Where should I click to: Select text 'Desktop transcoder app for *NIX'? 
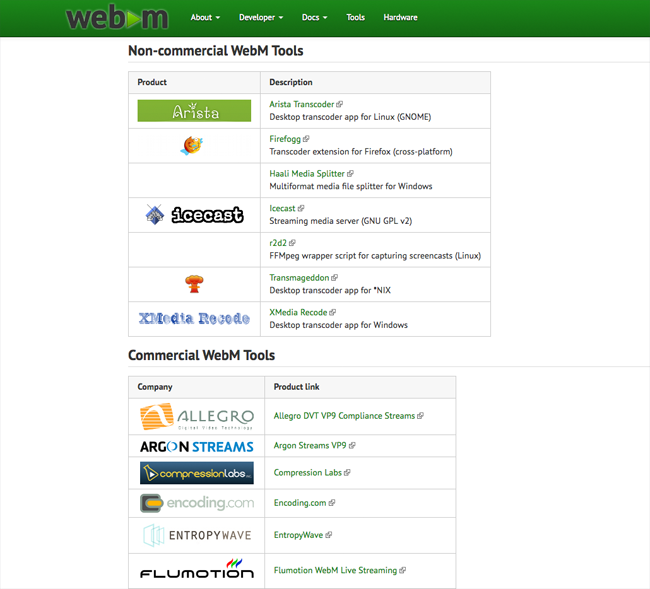point(330,290)
